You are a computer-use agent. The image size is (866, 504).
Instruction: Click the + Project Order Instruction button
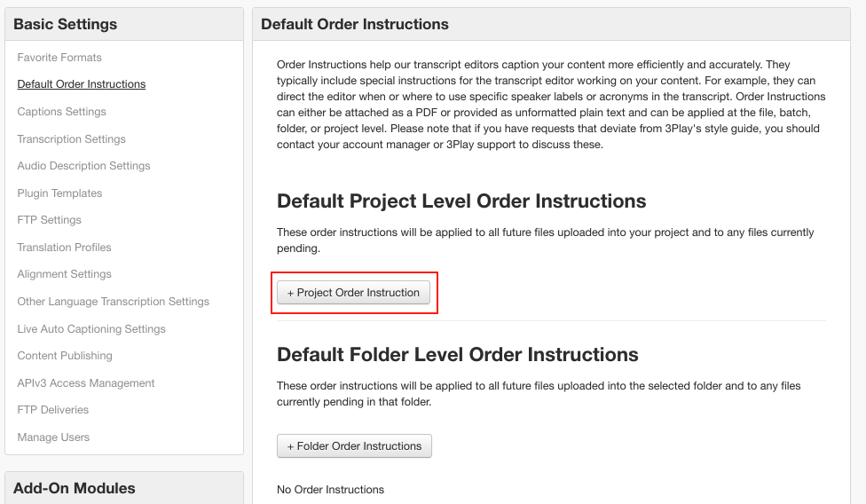point(353,293)
